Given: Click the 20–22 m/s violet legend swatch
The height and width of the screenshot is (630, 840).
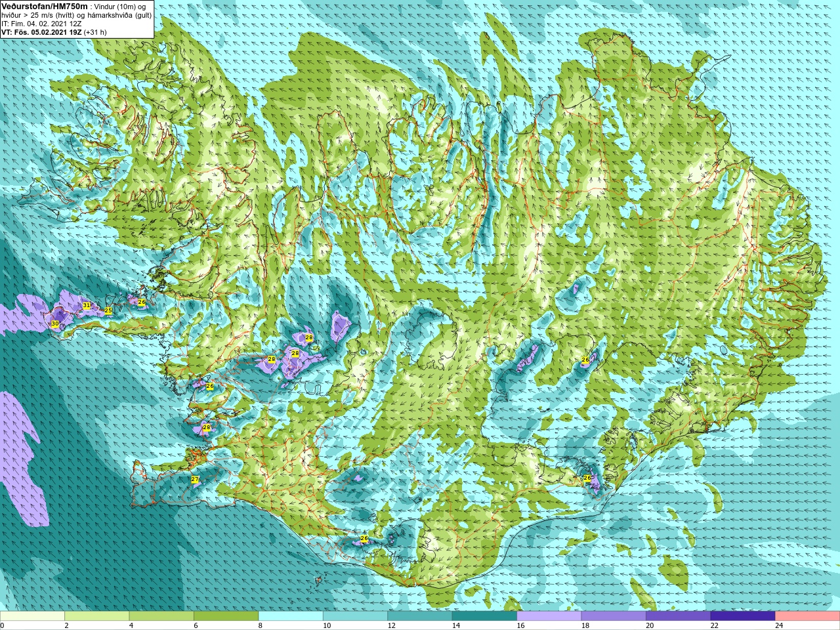Looking at the screenshot, I should pyautogui.click(x=679, y=616).
